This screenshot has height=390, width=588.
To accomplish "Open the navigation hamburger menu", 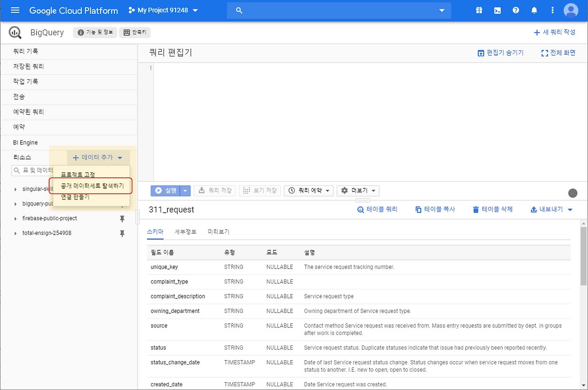I will click(15, 10).
